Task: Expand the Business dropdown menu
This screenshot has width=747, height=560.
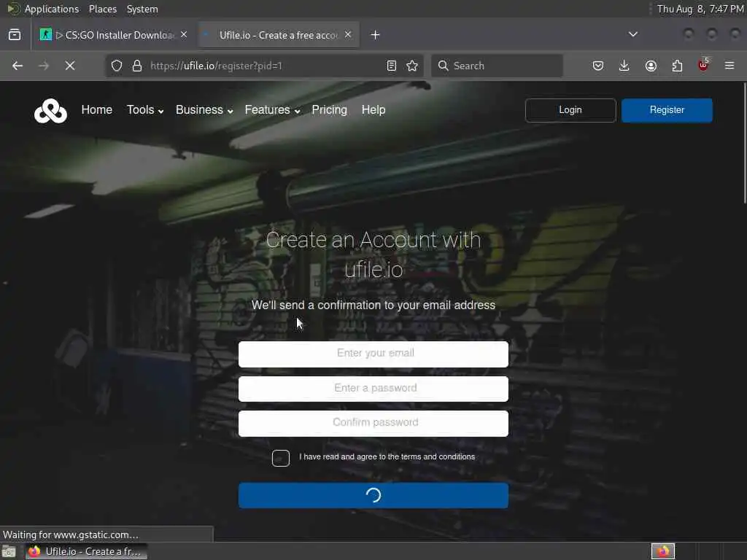Action: tap(204, 110)
